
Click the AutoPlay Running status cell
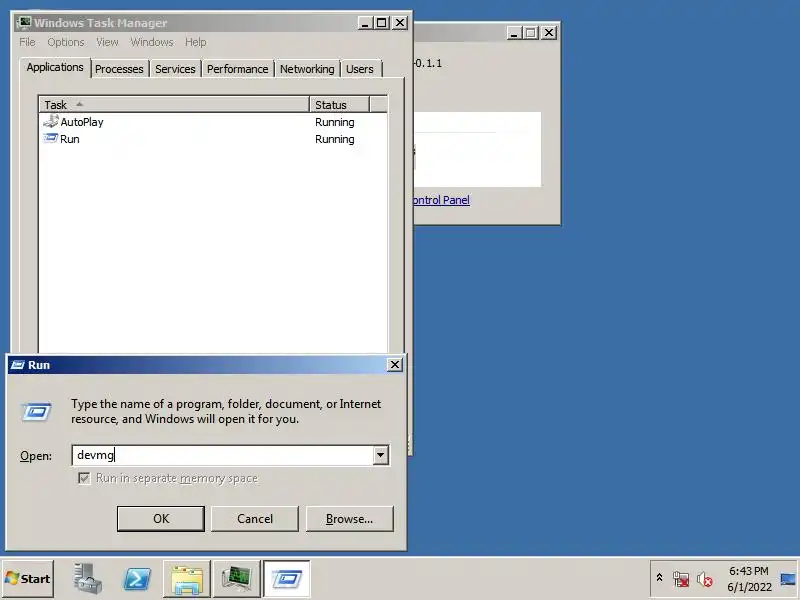coord(335,122)
